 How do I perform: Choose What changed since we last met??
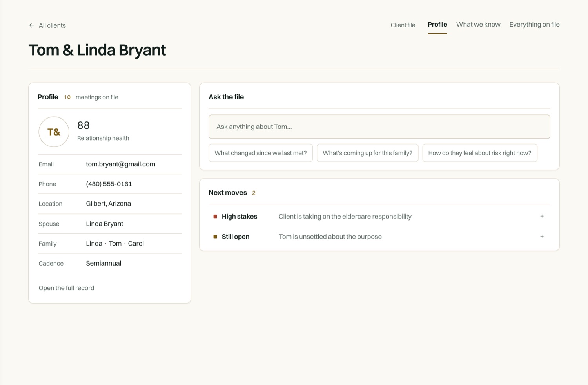tap(261, 153)
